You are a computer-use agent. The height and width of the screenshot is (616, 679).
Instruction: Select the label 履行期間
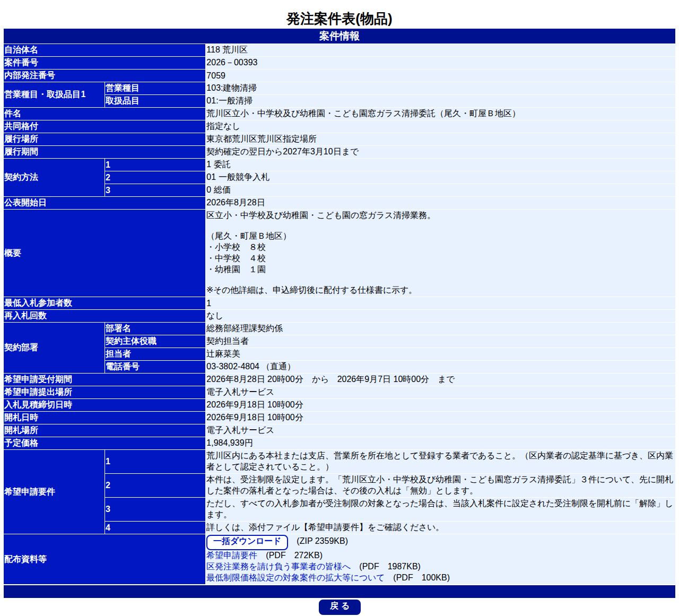pyautogui.click(x=21, y=152)
